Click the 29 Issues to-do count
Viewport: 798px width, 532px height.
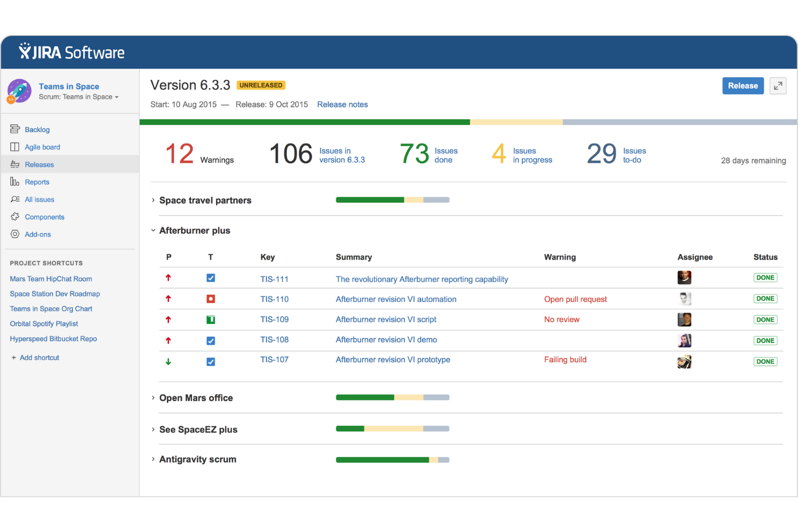[x=616, y=154]
